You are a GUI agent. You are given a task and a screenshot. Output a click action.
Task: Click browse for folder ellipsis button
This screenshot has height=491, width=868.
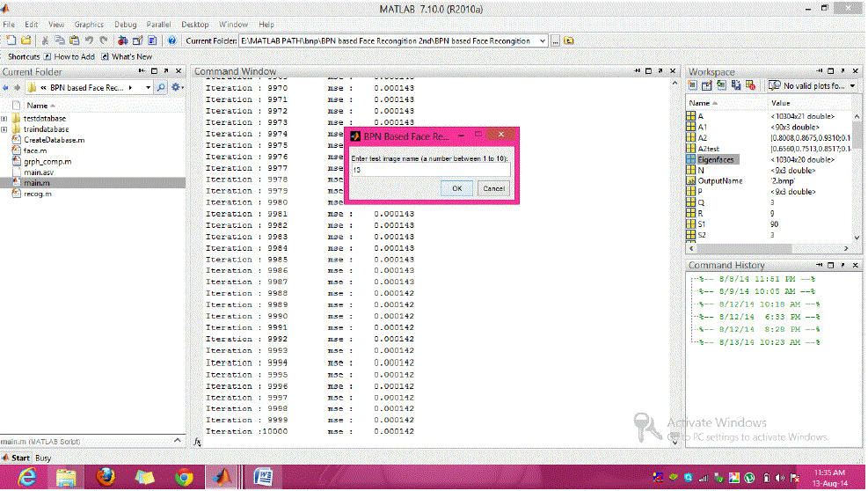556,40
